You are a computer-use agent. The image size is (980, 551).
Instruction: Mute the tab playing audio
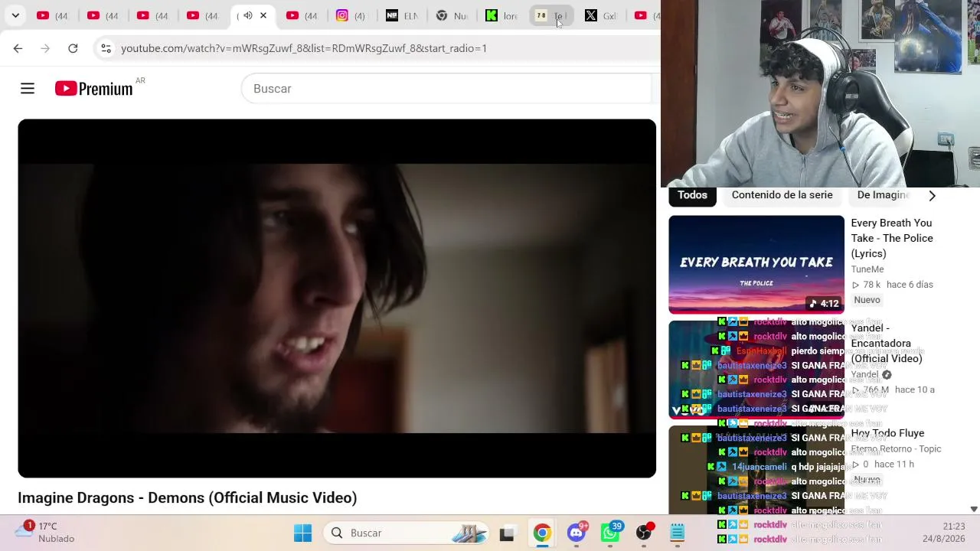pyautogui.click(x=247, y=15)
